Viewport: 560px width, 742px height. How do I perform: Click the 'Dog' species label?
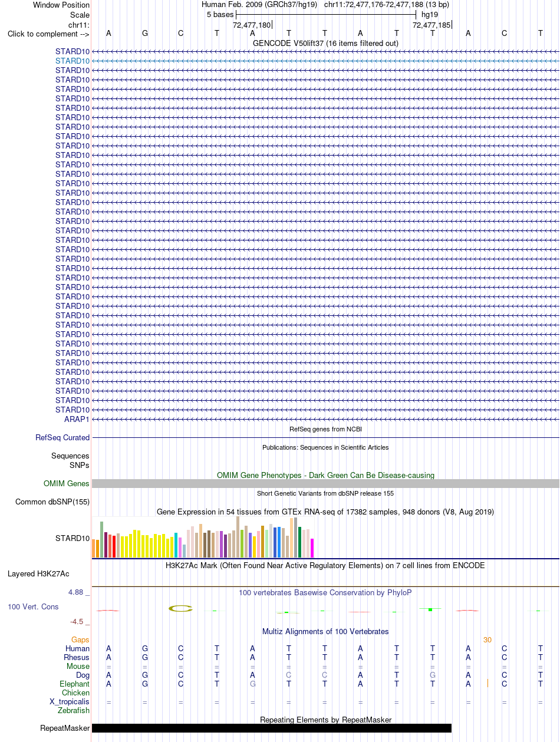[83, 675]
